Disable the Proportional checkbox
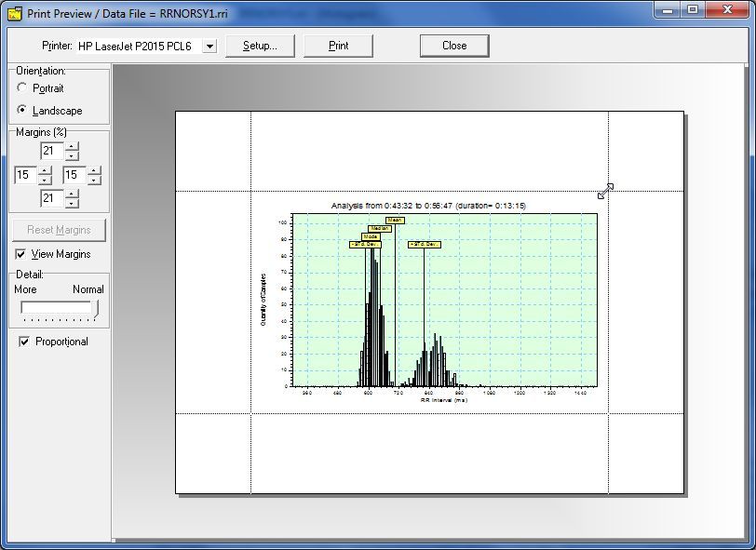756x550 pixels. click(x=25, y=342)
